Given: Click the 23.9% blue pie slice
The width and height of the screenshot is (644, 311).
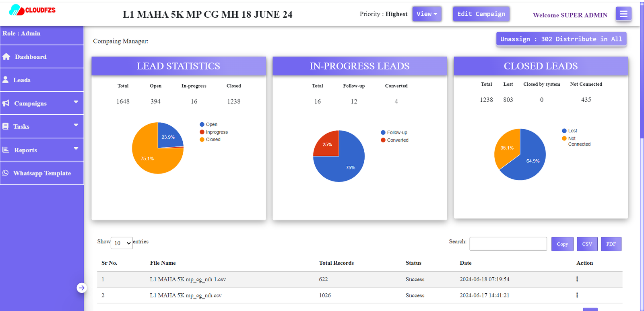Looking at the screenshot, I should [169, 136].
